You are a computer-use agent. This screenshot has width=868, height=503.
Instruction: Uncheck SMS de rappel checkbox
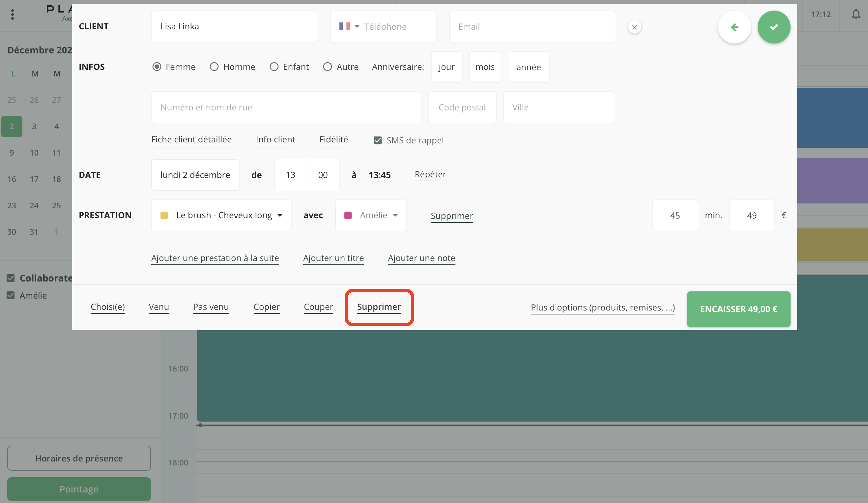[x=378, y=140]
